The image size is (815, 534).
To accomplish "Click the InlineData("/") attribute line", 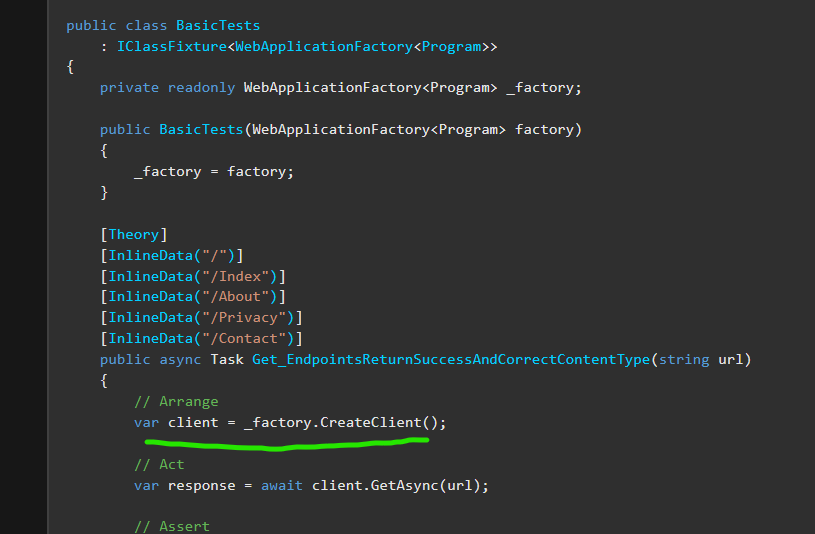I will click(172, 255).
